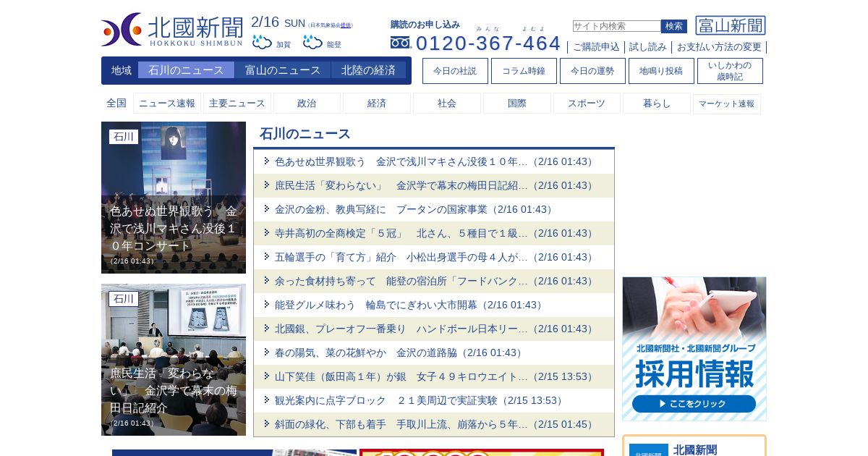Image resolution: width=868 pixels, height=456 pixels.
Task: Go to マーケット速報 category
Action: (x=727, y=104)
